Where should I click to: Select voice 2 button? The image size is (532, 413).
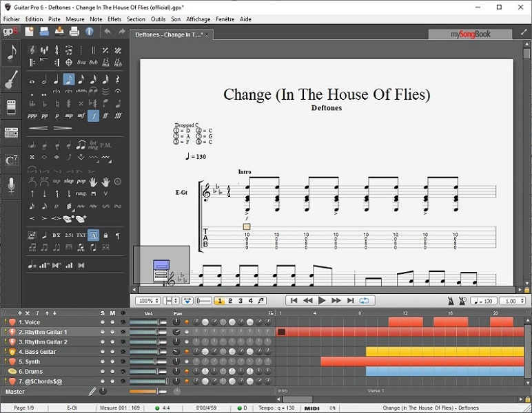click(x=230, y=301)
